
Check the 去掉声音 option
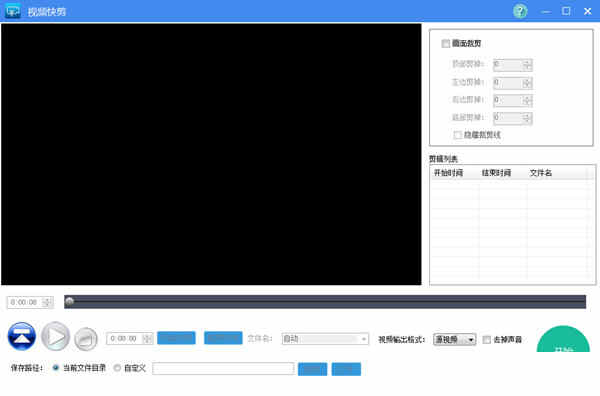[x=486, y=339]
